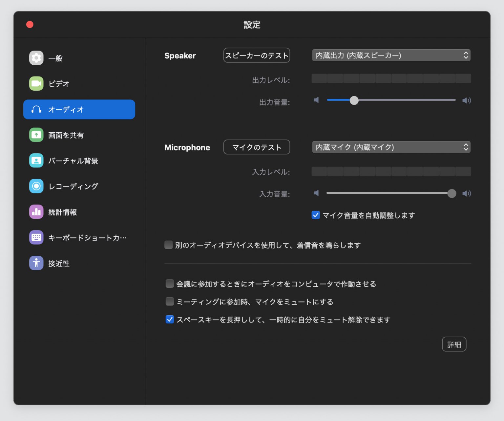Click the speaker mute icon beside 入力音量

coord(316,193)
